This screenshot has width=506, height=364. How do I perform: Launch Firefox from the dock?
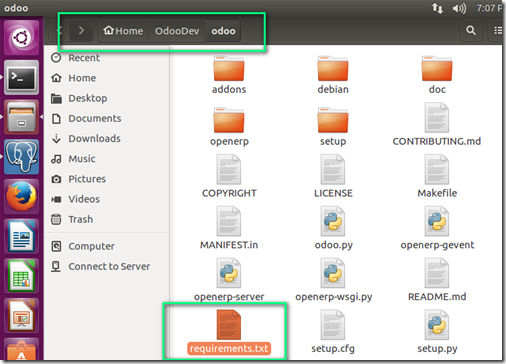(21, 196)
